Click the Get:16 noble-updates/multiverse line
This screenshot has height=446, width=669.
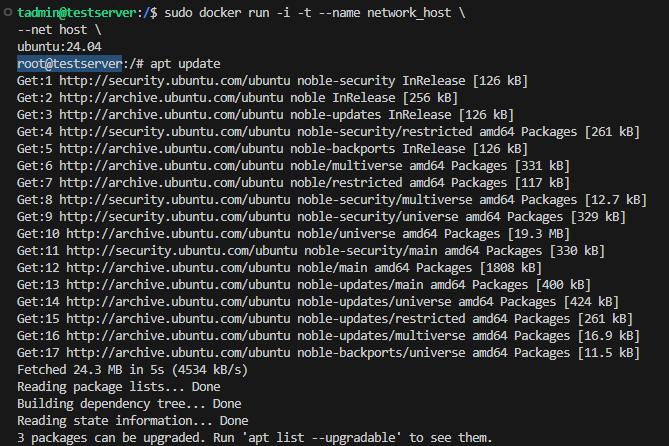[329, 336]
